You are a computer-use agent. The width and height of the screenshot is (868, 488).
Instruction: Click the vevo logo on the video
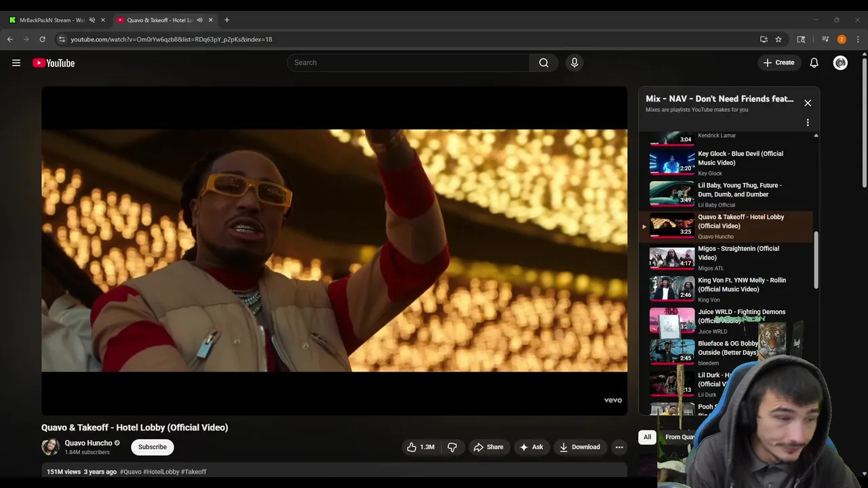(x=613, y=401)
